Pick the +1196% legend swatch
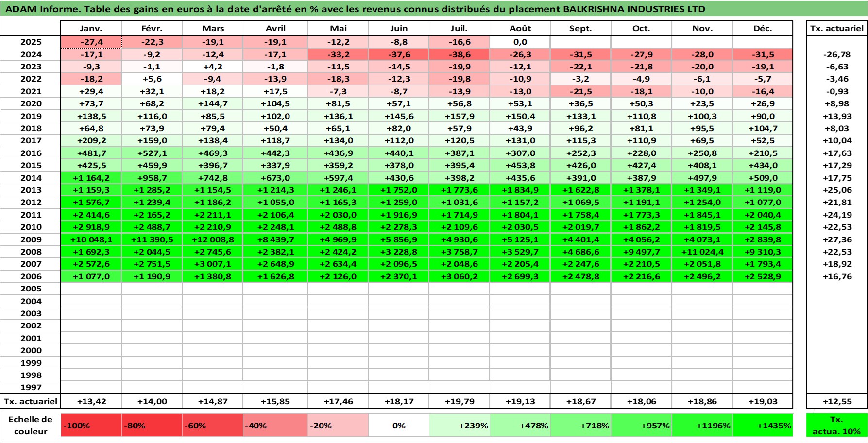Image resolution: width=868 pixels, height=443 pixels. (702, 426)
